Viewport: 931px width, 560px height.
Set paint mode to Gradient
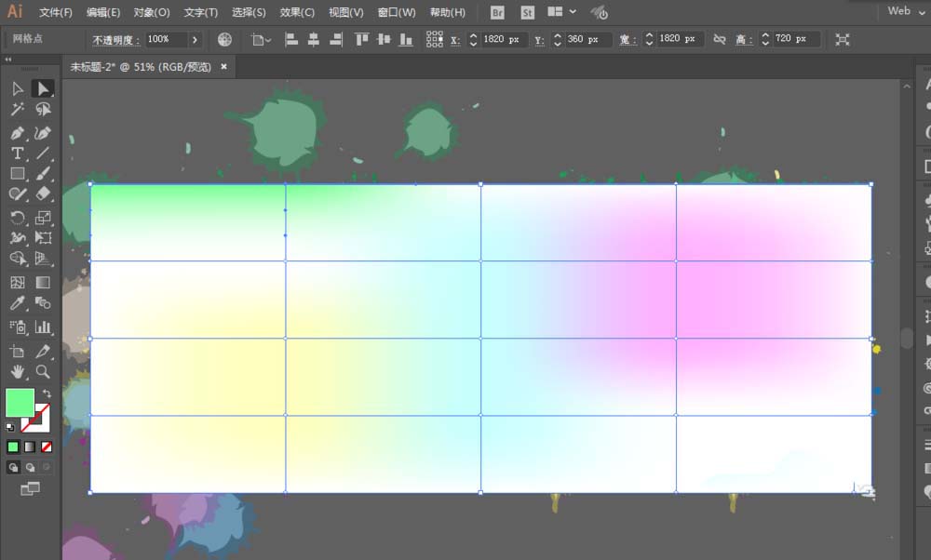click(x=30, y=447)
